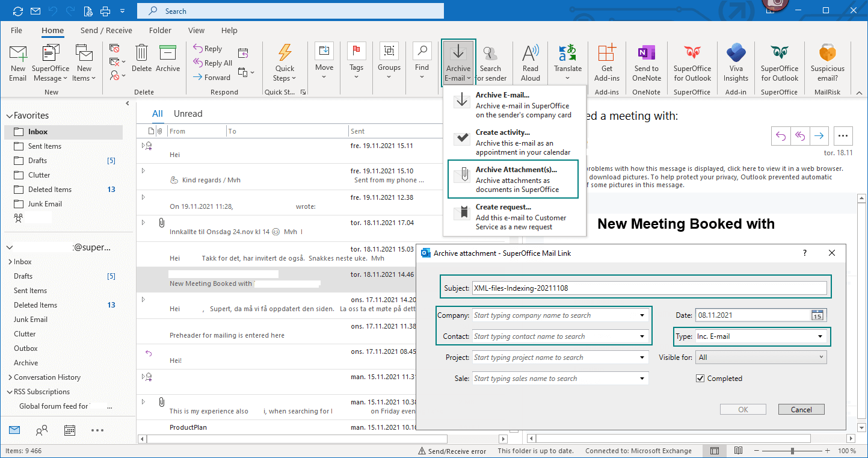Open the Quick Steps gallery

[285, 63]
